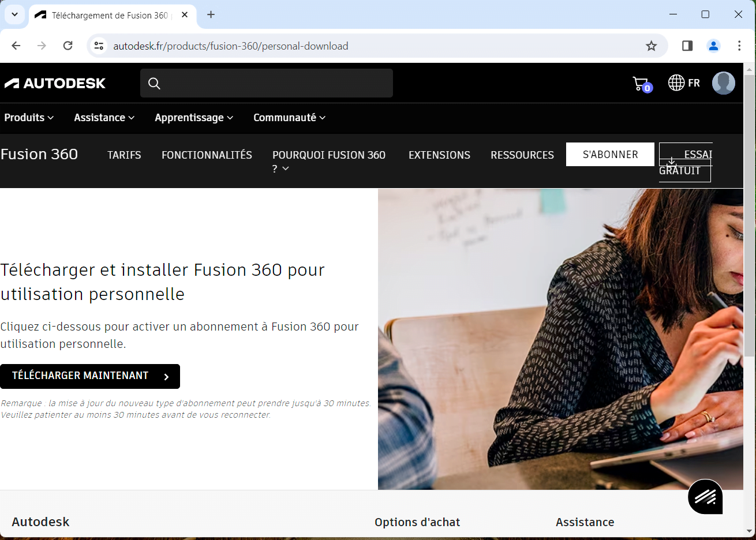Click the browser address bar URL
Viewport: 756px width, 540px height.
[x=231, y=46]
